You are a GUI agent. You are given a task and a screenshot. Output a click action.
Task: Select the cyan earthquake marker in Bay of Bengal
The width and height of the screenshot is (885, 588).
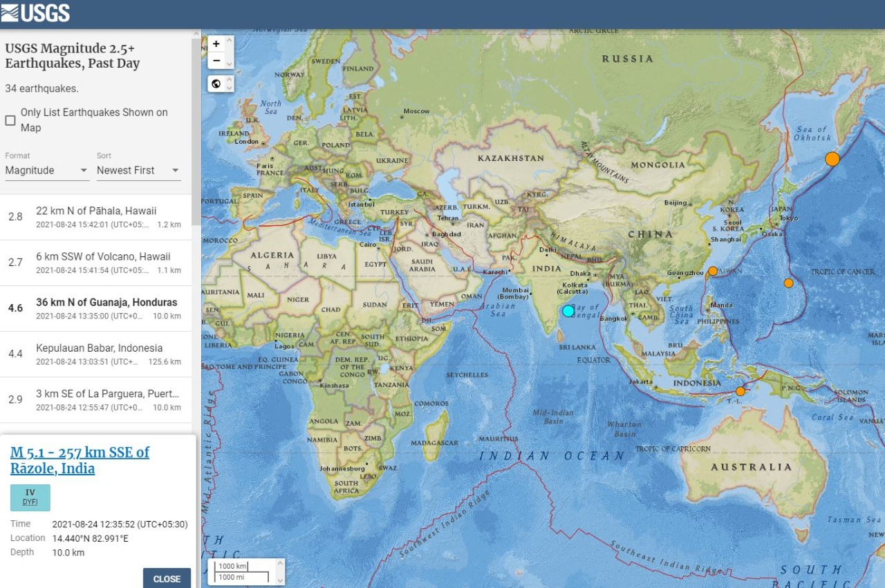click(568, 311)
